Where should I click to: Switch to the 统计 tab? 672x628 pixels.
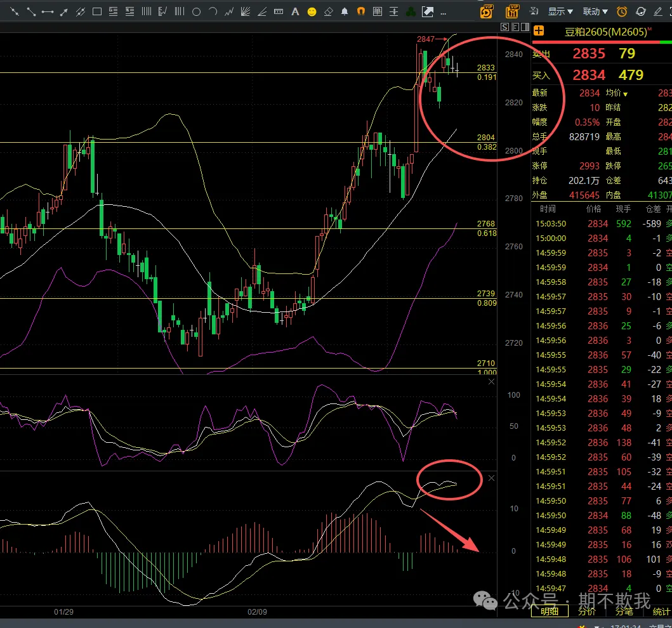(x=661, y=612)
